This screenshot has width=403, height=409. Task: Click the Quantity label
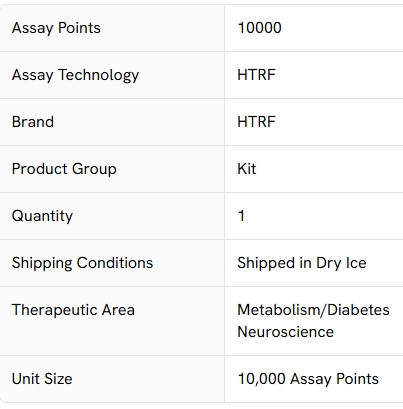[x=42, y=216]
